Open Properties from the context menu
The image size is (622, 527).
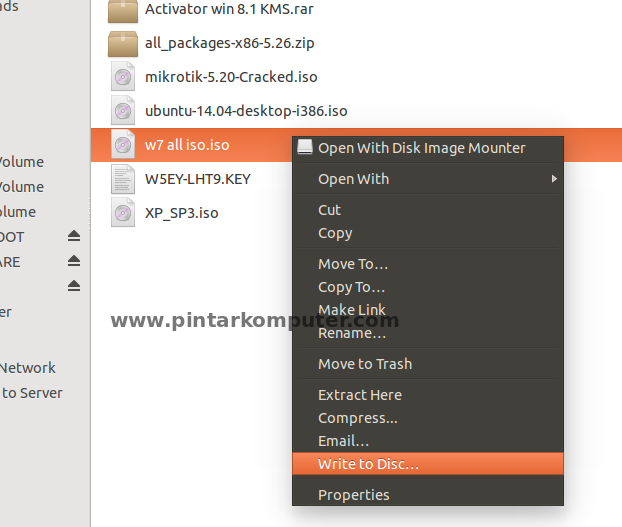click(x=428, y=495)
